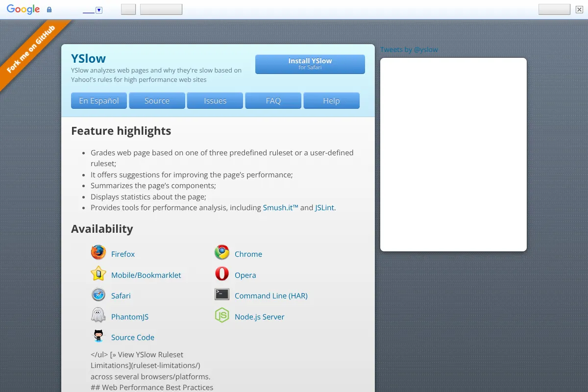Screen dimensions: 588x392
Task: Click 'Displays statistics about the page;' bullet
Action: tap(148, 196)
